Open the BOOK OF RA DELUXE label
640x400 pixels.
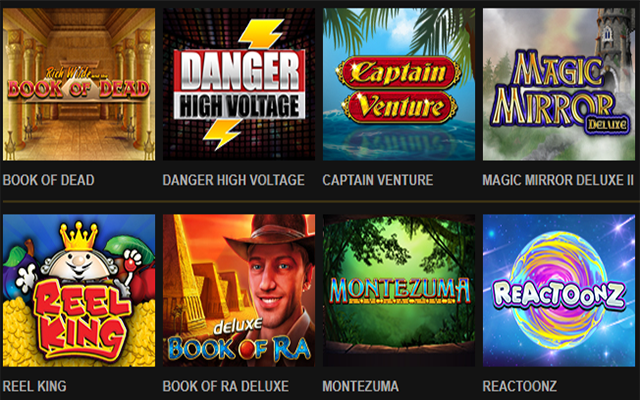(226, 386)
